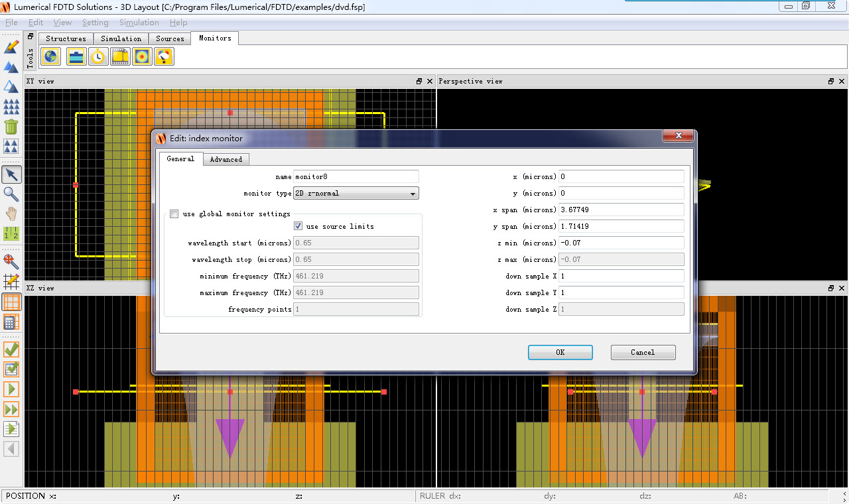Pick the hand Pan tool

coord(11,214)
